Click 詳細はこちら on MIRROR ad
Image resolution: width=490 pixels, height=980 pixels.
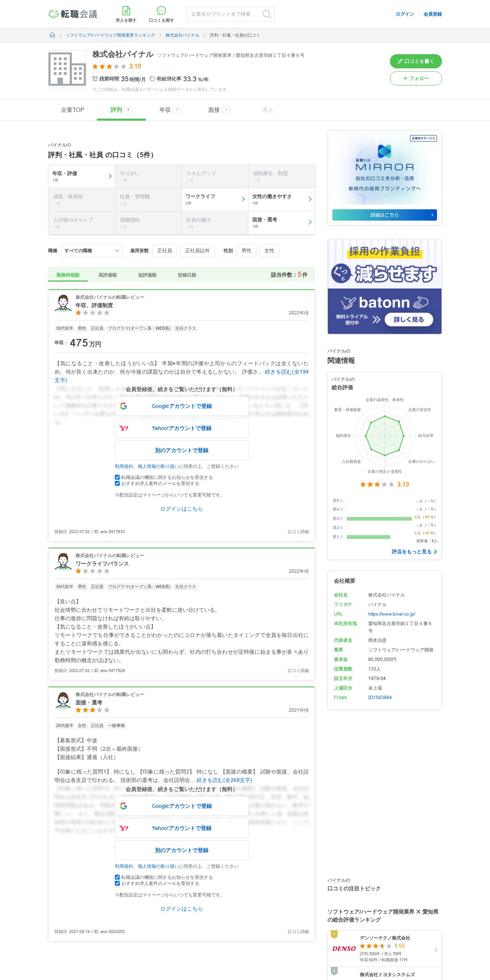(x=385, y=215)
